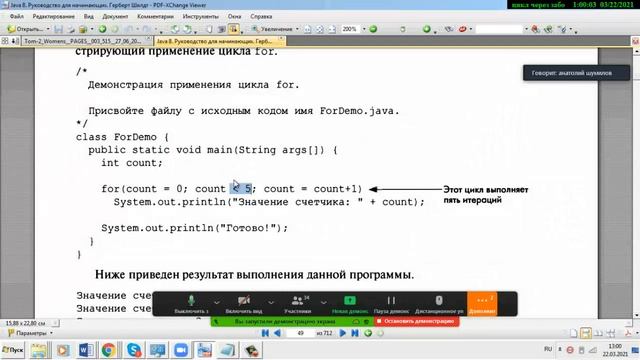The width and height of the screenshot is (640, 360).
Task: Open the orange More options button
Action: 482,304
